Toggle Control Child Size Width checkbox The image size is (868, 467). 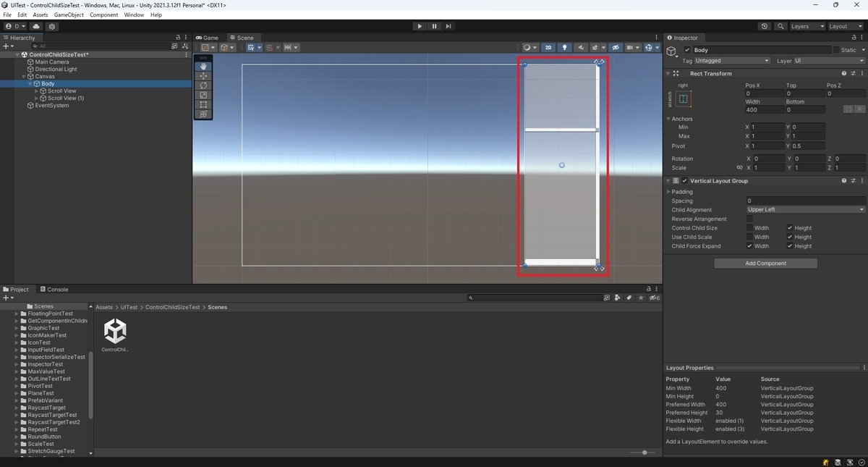[x=749, y=228]
